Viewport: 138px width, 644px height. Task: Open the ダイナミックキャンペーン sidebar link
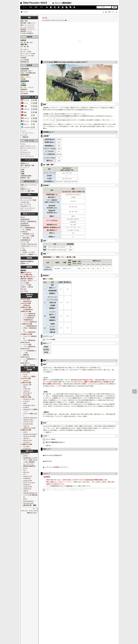pyautogui.click(x=29, y=148)
